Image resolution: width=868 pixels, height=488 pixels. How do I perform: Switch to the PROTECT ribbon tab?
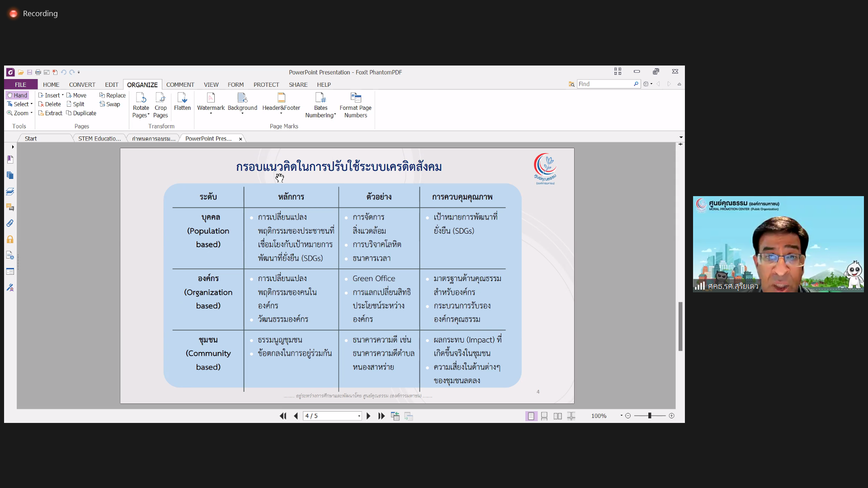pyautogui.click(x=266, y=84)
